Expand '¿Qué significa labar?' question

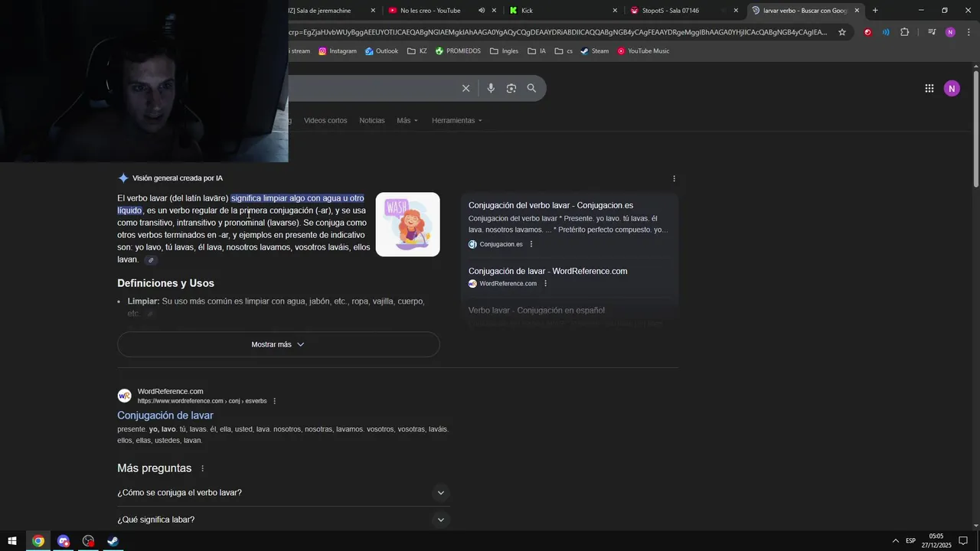pos(283,520)
